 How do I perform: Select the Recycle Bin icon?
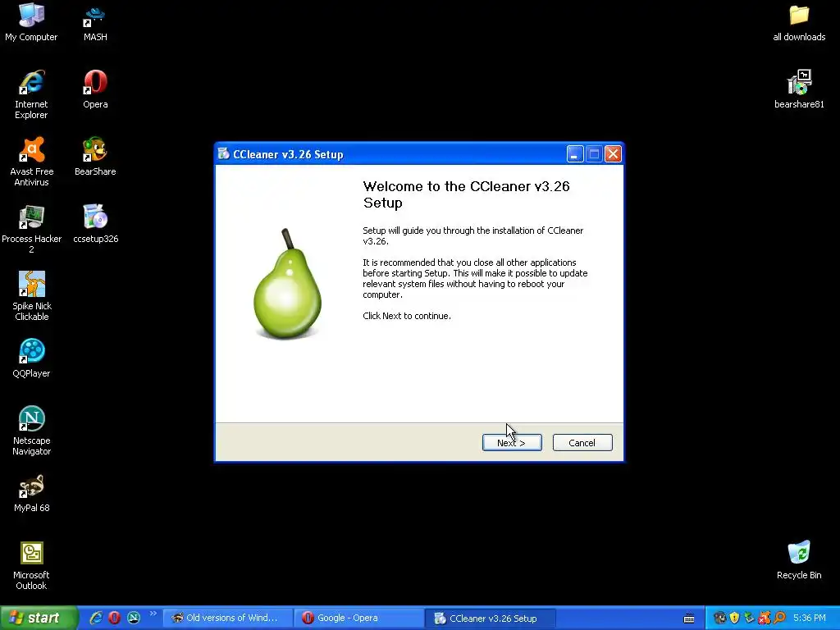point(799,560)
